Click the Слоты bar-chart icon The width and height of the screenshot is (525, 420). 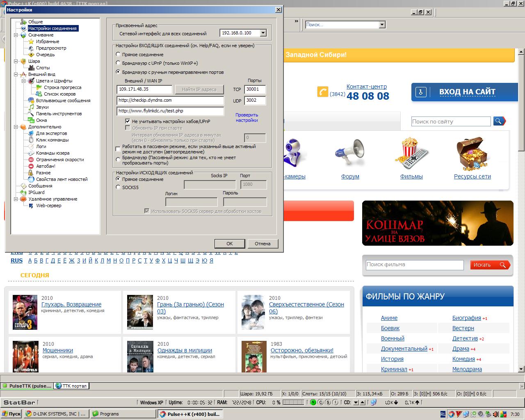(31, 68)
